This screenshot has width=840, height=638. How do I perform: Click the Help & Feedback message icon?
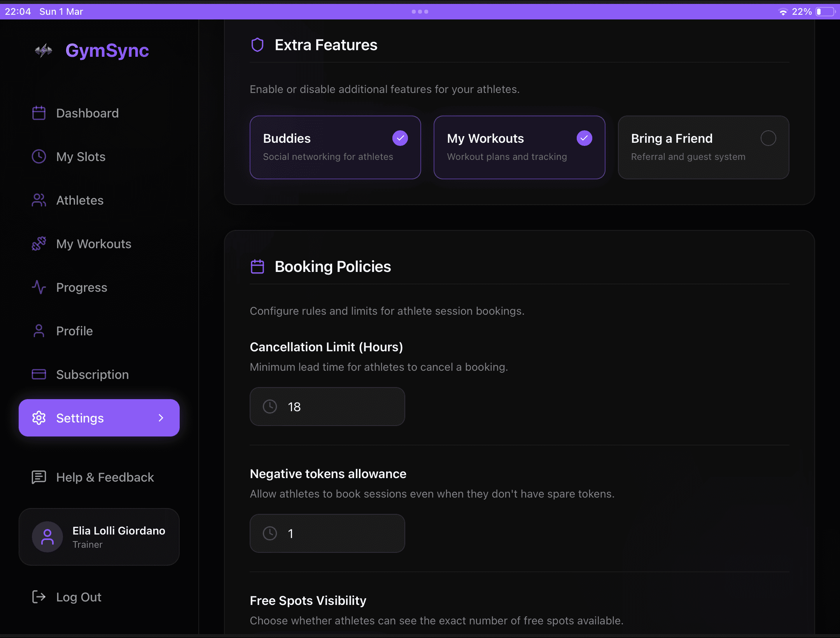[39, 477]
